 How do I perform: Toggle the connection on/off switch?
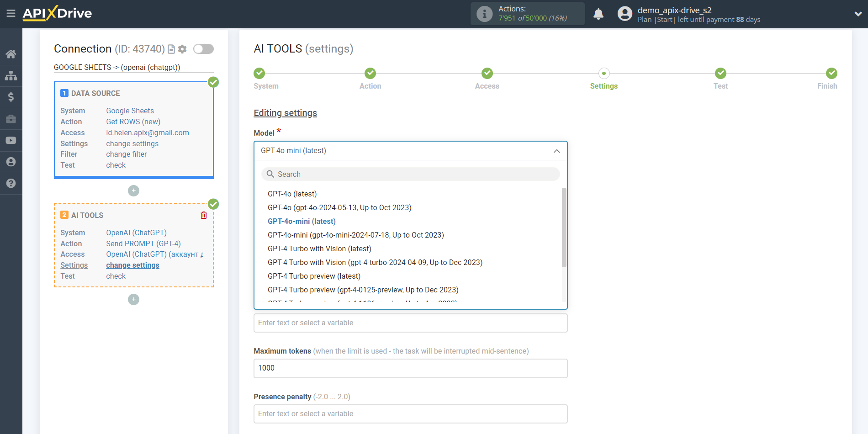click(203, 49)
